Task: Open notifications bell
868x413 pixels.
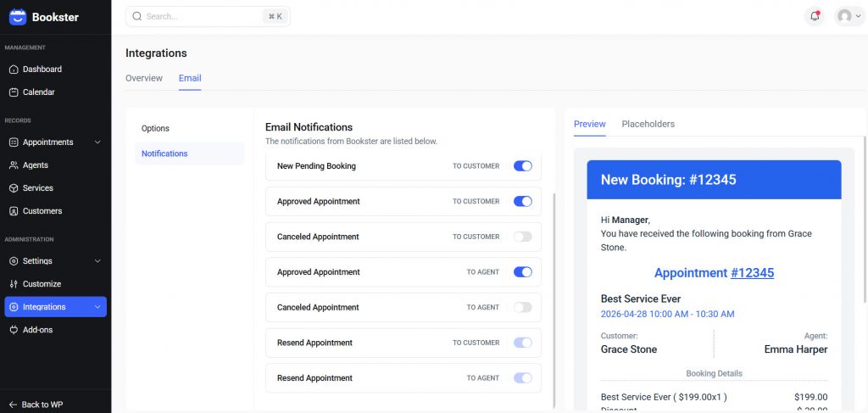Action: click(815, 16)
